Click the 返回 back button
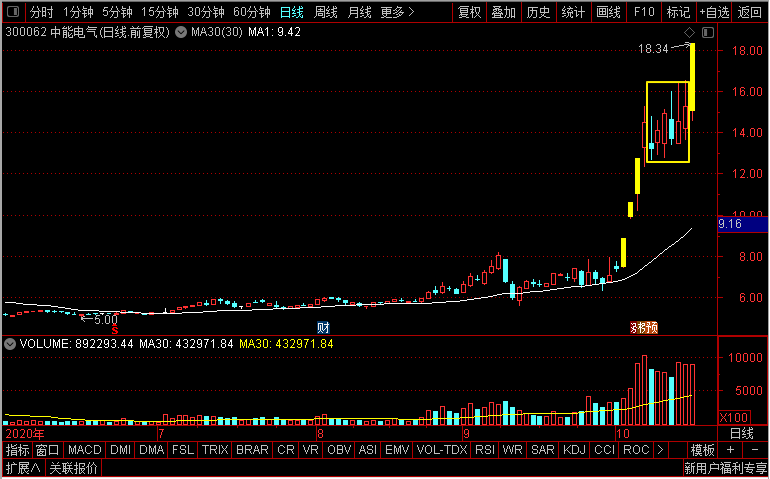Screen dimensions: 770x479 [750, 12]
